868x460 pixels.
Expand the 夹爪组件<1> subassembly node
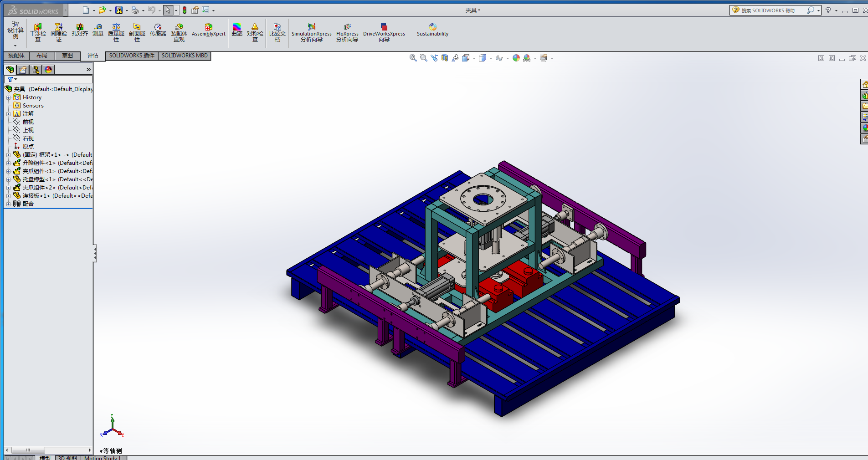pos(8,171)
